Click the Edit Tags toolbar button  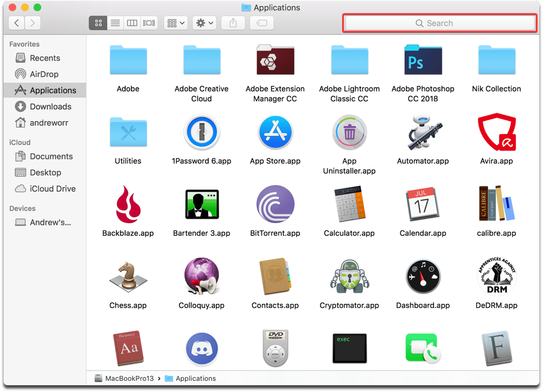click(262, 23)
